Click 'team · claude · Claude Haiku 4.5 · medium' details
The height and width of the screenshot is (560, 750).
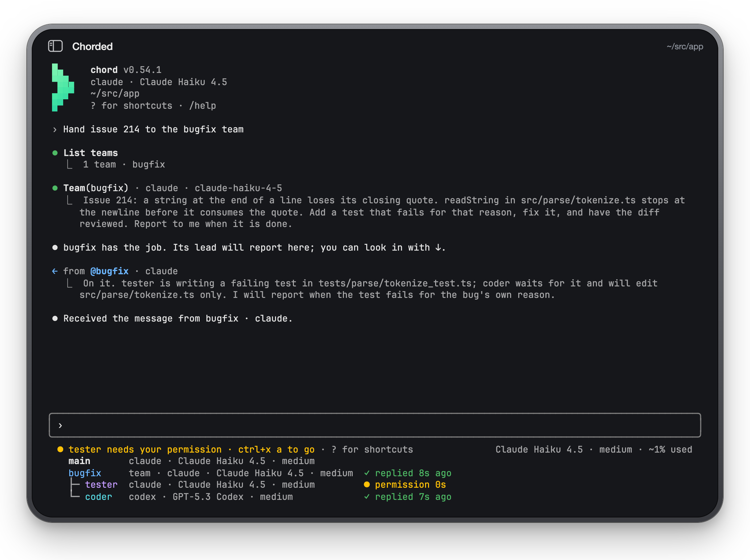pyautogui.click(x=241, y=473)
